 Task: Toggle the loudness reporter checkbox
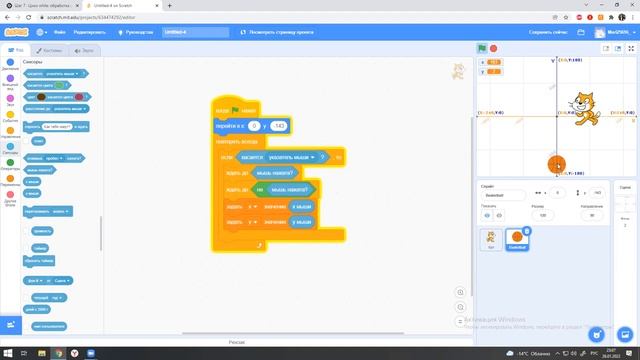(x=26, y=231)
